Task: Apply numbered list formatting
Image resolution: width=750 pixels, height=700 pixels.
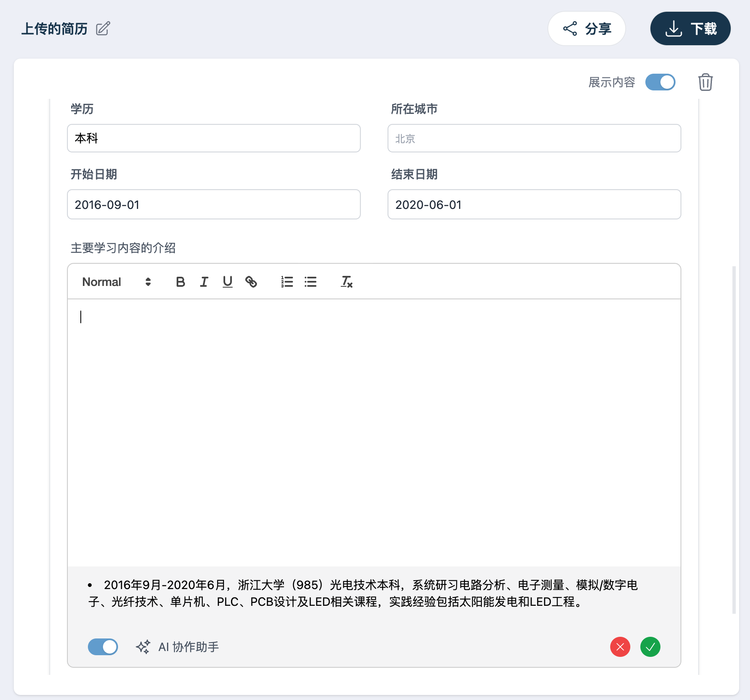Action: click(x=287, y=282)
